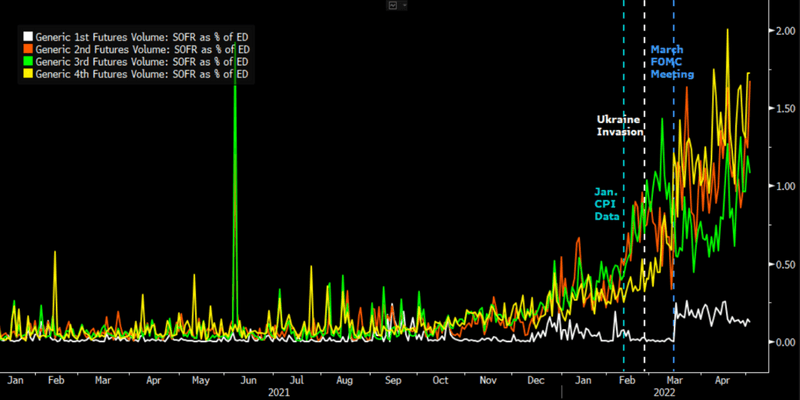Click the orange Generic 2nd Futures legend swatch

[x=28, y=49]
